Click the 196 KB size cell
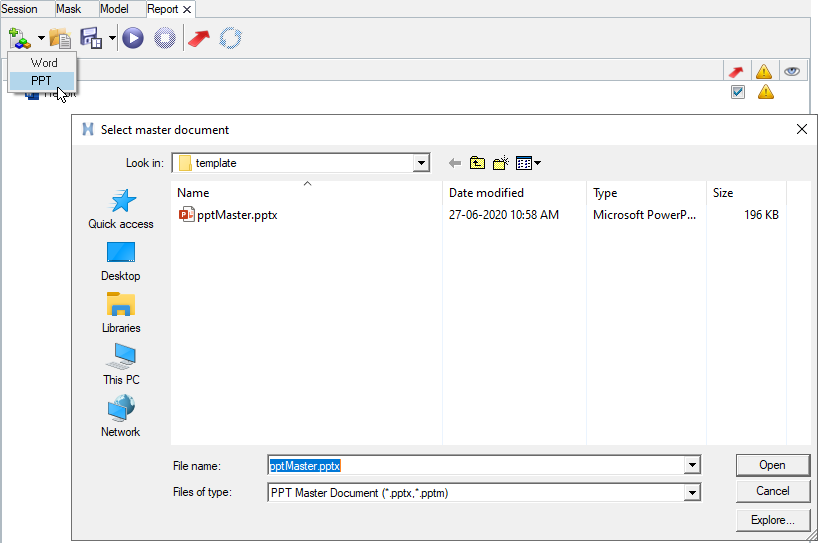 point(761,215)
